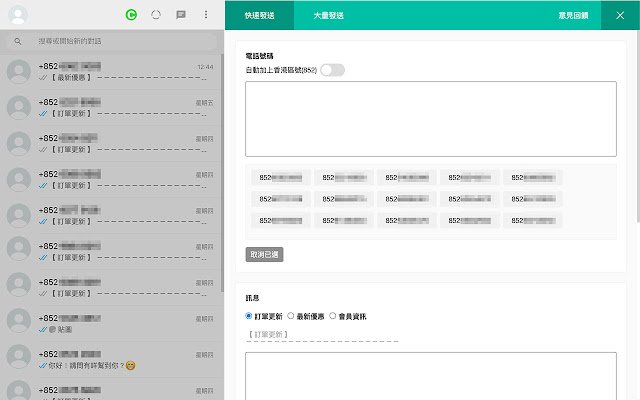Screen dimensions: 640x400
Task: Toggle 自動加上香港區號(852) switch
Action: [332, 70]
